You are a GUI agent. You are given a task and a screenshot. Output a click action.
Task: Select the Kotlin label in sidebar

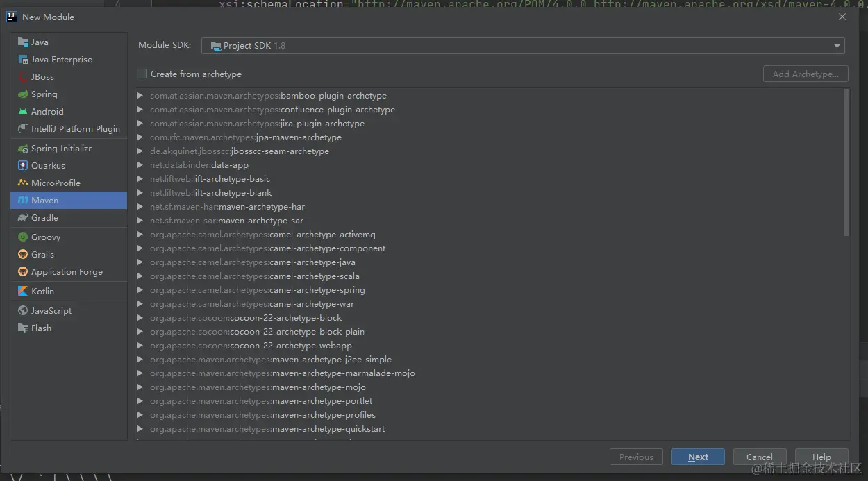pos(42,292)
